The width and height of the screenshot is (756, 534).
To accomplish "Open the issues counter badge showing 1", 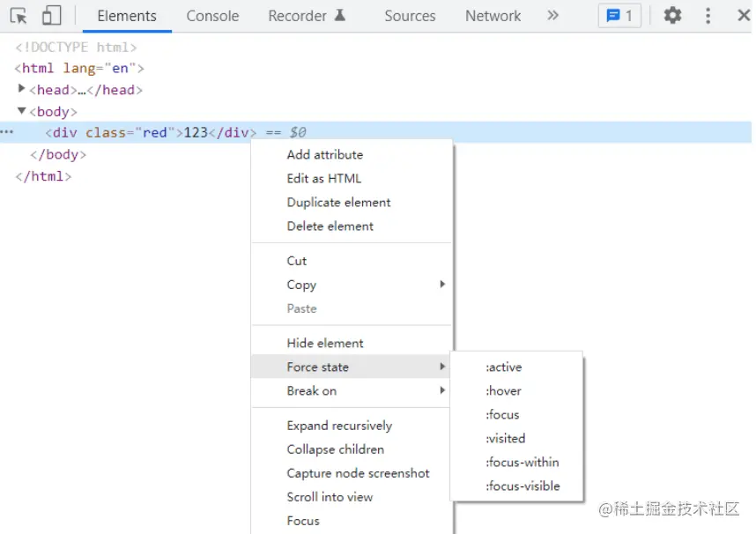I will [619, 16].
